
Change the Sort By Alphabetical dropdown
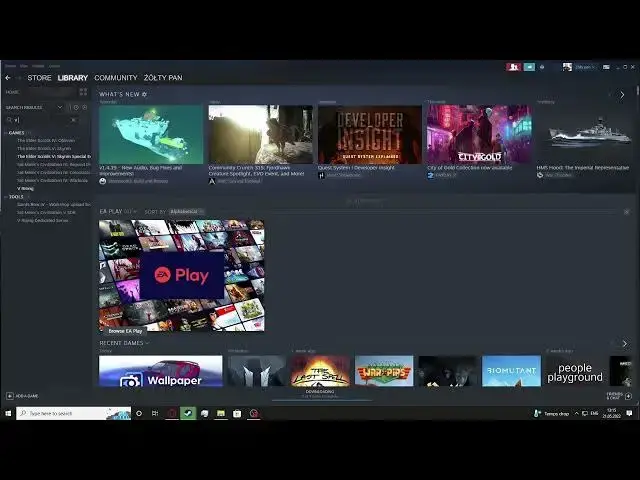click(x=187, y=211)
